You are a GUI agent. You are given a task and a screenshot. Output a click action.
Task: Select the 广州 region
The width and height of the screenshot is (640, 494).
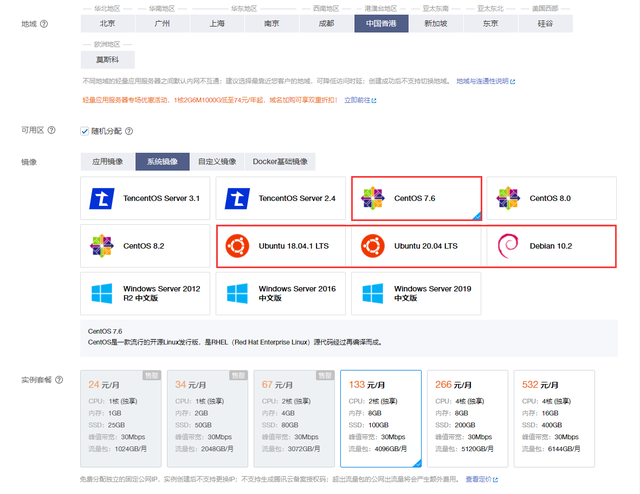(162, 24)
